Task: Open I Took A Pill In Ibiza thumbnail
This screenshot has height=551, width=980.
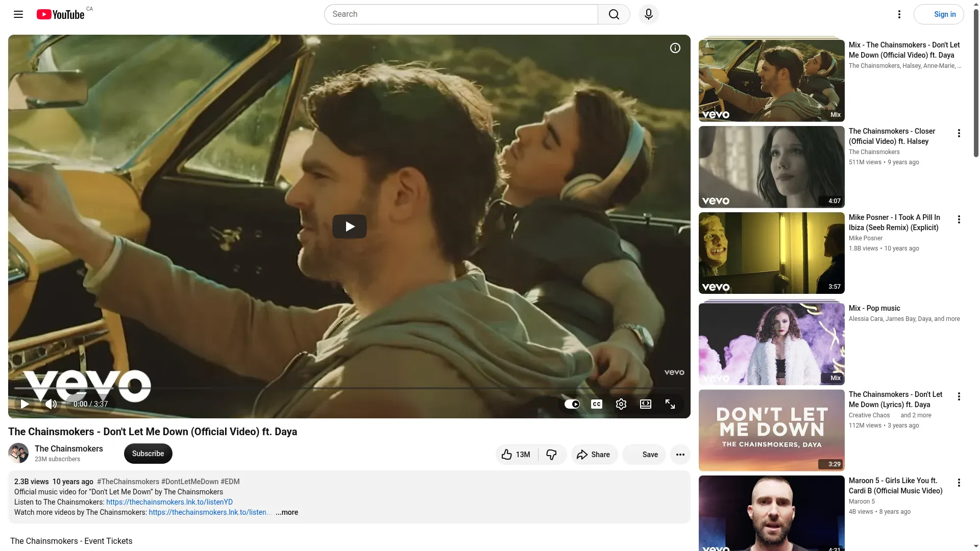Action: (772, 253)
